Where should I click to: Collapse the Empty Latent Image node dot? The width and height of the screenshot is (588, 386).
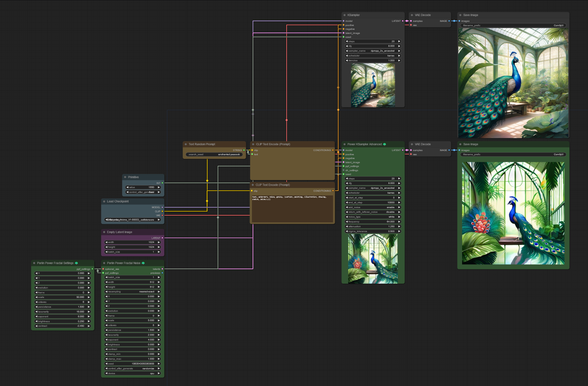[x=104, y=232]
